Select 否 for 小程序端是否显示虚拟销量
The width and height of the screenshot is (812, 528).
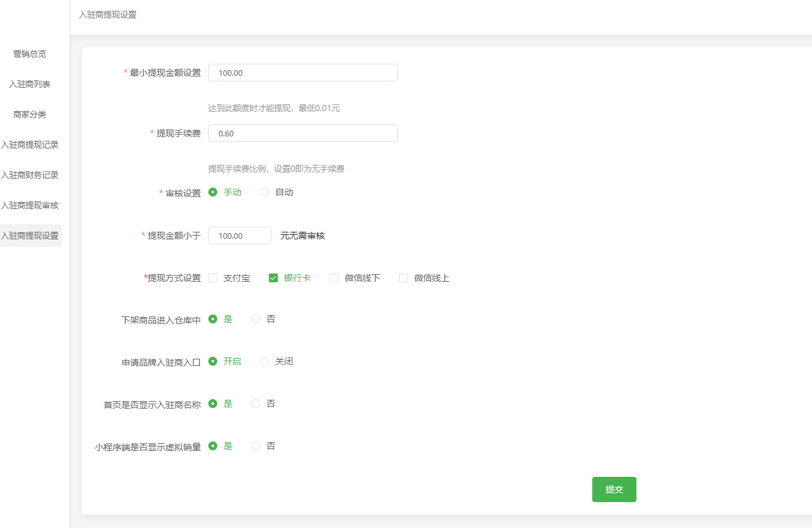coord(256,446)
